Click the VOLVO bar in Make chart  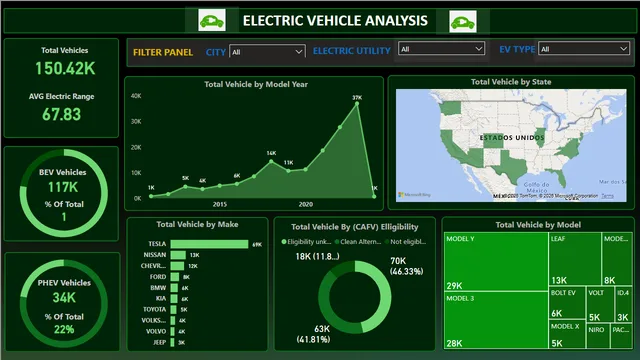[173, 331]
